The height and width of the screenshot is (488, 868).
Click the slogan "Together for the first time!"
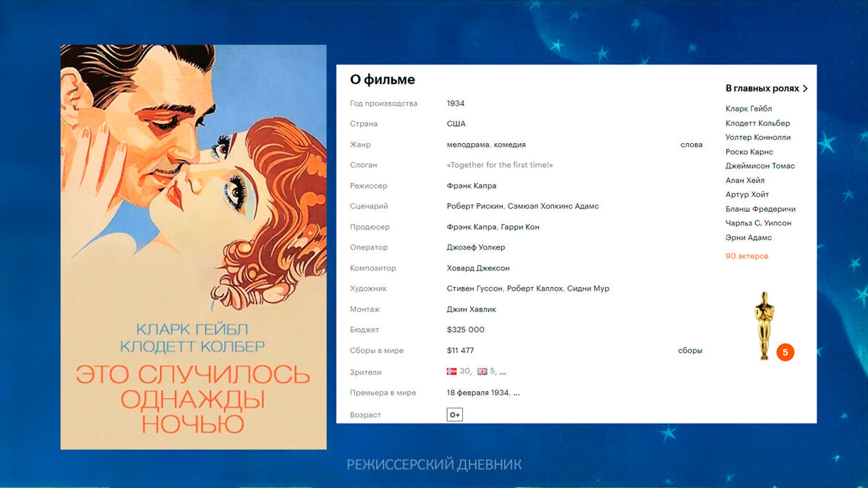coord(500,165)
